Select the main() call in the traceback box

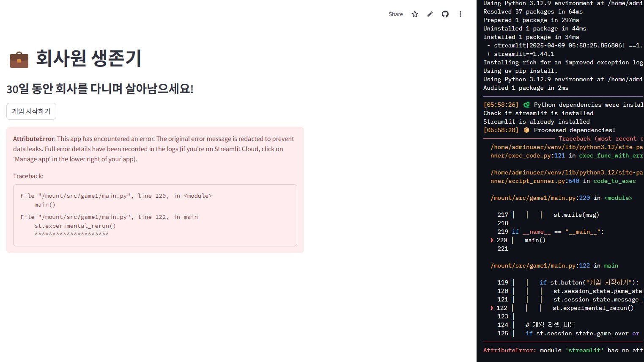click(x=45, y=204)
